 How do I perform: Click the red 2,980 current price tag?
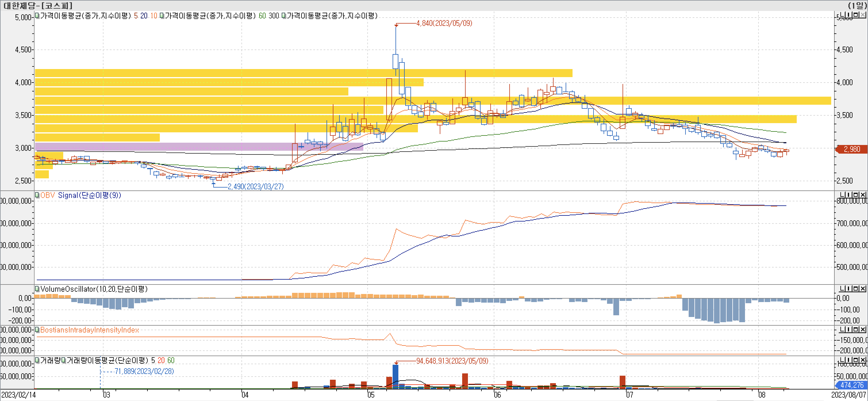pyautogui.click(x=852, y=149)
